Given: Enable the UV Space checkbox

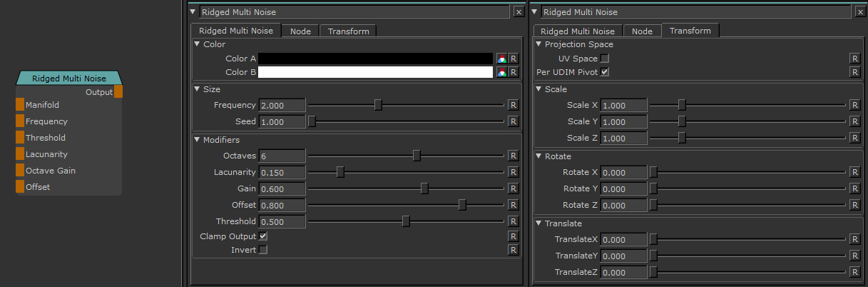Looking at the screenshot, I should (x=605, y=59).
